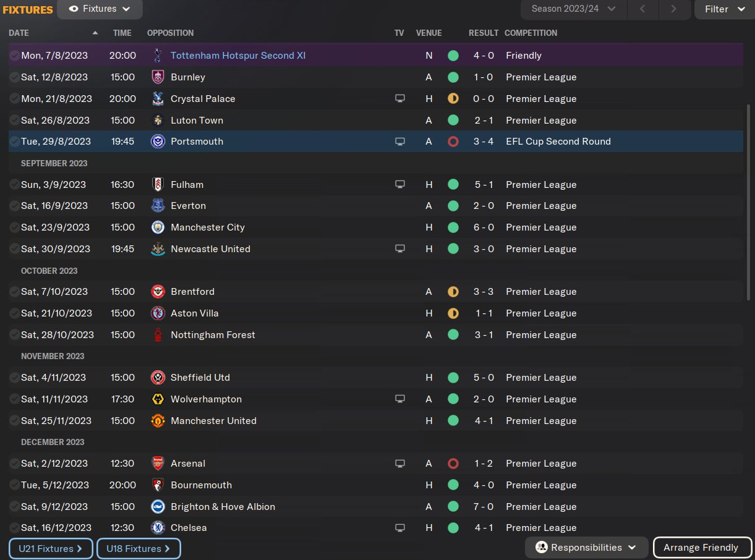Click the Arrange Friendly button
Image resolution: width=755 pixels, height=560 pixels.
tap(701, 548)
